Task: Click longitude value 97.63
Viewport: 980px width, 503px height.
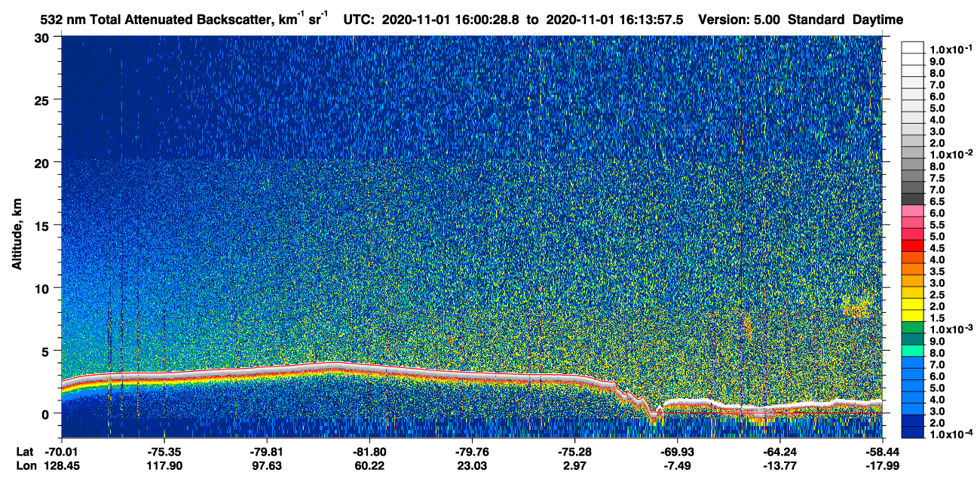Action: pyautogui.click(x=267, y=466)
